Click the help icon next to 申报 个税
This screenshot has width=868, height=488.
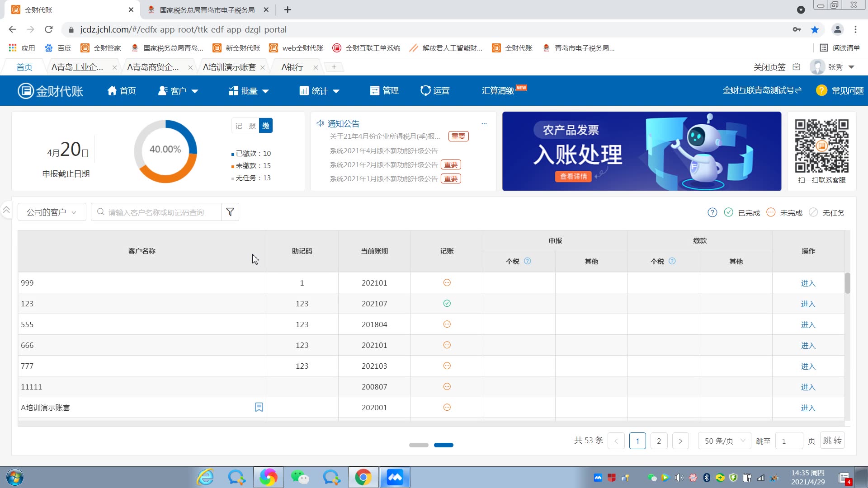(528, 261)
